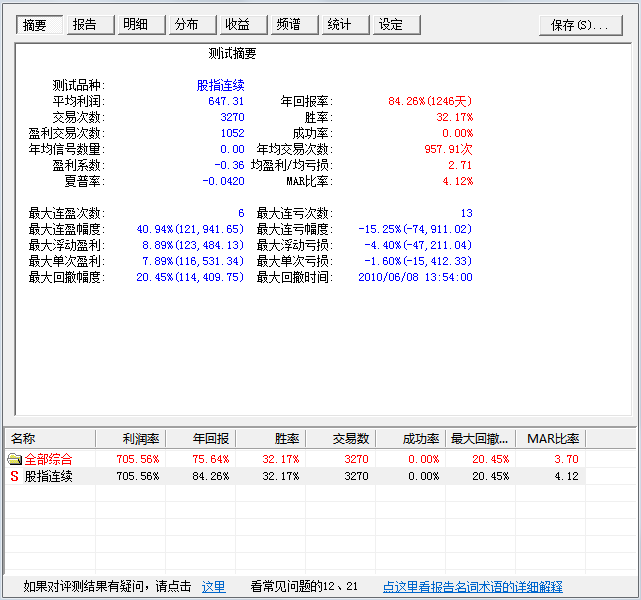The image size is (641, 600).
Task: Open the 明细 tab
Action: (x=141, y=25)
